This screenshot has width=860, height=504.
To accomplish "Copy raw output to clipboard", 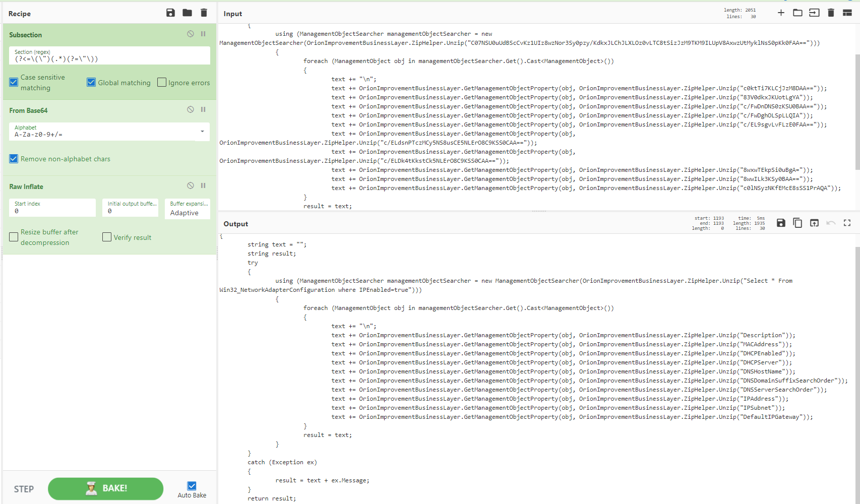I will 797,223.
